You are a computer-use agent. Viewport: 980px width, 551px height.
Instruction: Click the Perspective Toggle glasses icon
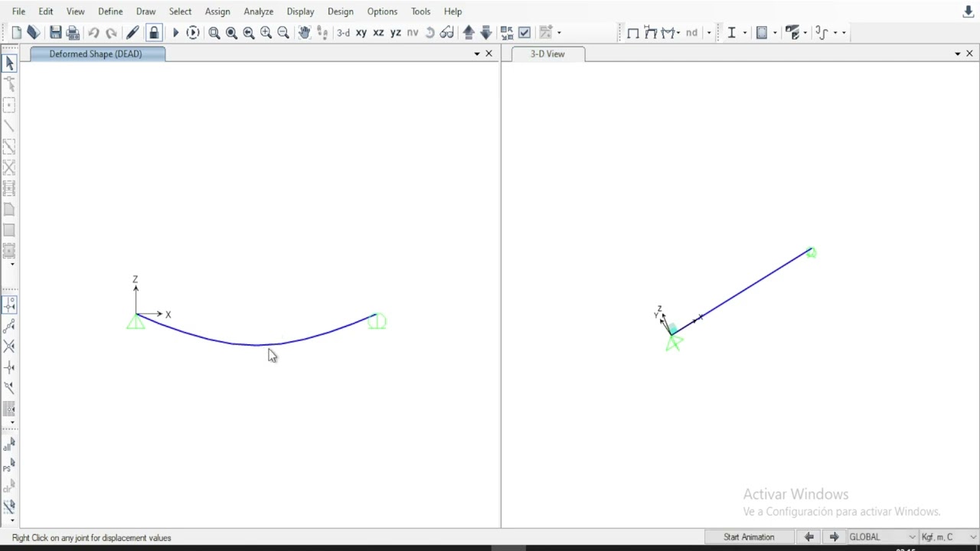click(x=447, y=32)
